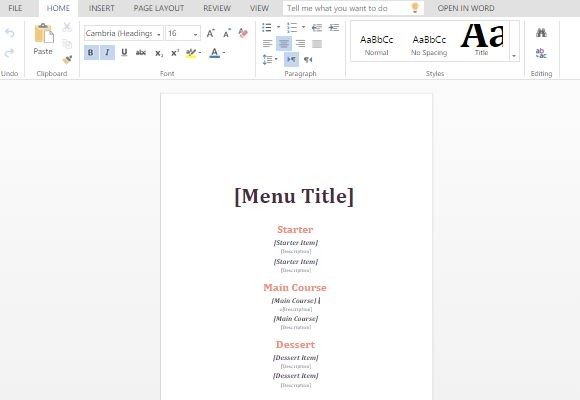Expand line spacing options arrow
The width and height of the screenshot is (580, 400).
point(276,59)
